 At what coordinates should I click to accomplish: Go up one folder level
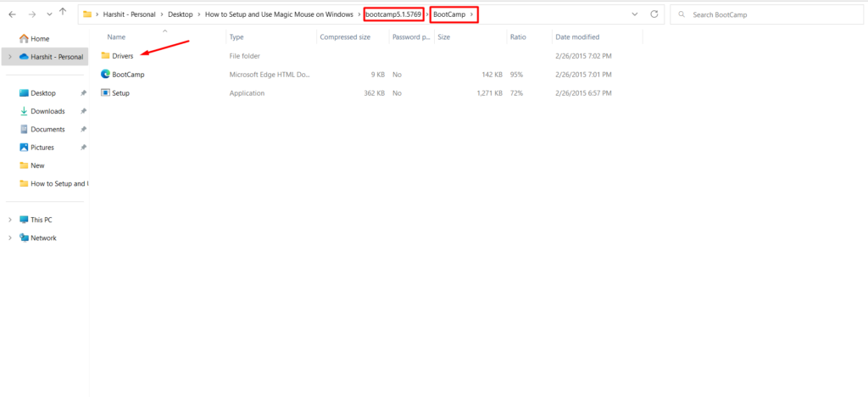(x=63, y=12)
